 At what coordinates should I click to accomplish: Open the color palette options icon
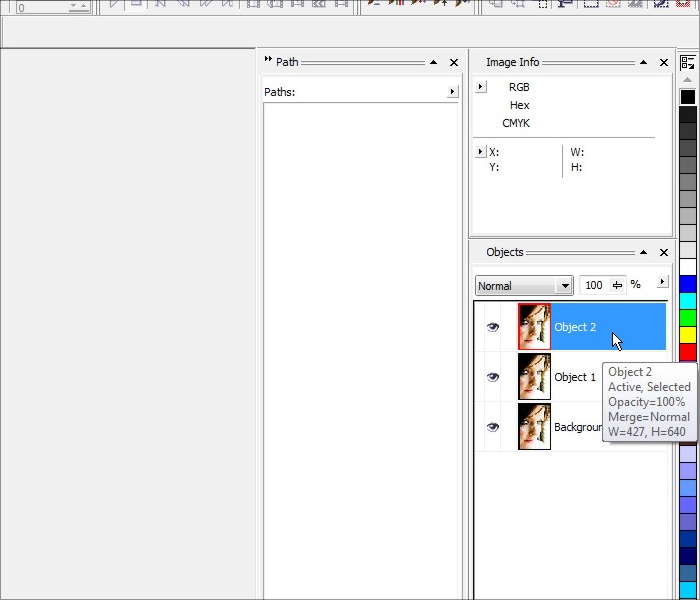(687, 62)
